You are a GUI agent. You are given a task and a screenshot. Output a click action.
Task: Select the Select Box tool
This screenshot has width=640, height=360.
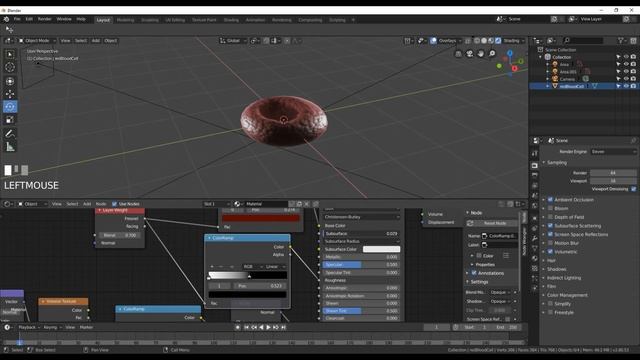click(10, 54)
